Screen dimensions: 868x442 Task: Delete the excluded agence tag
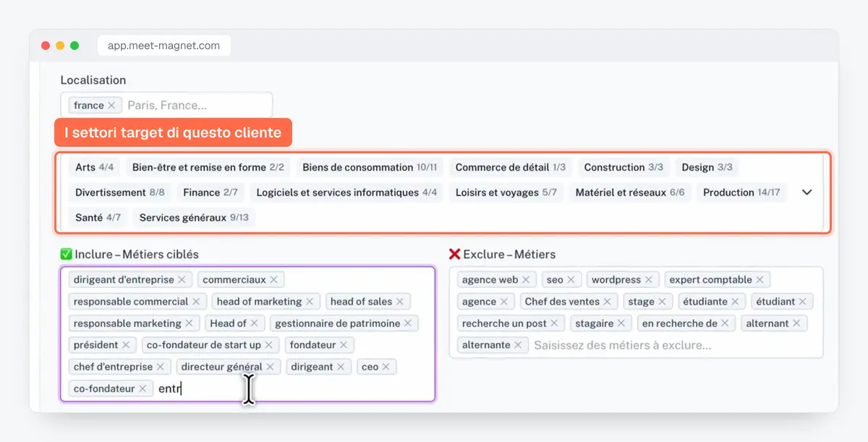pyautogui.click(x=504, y=302)
